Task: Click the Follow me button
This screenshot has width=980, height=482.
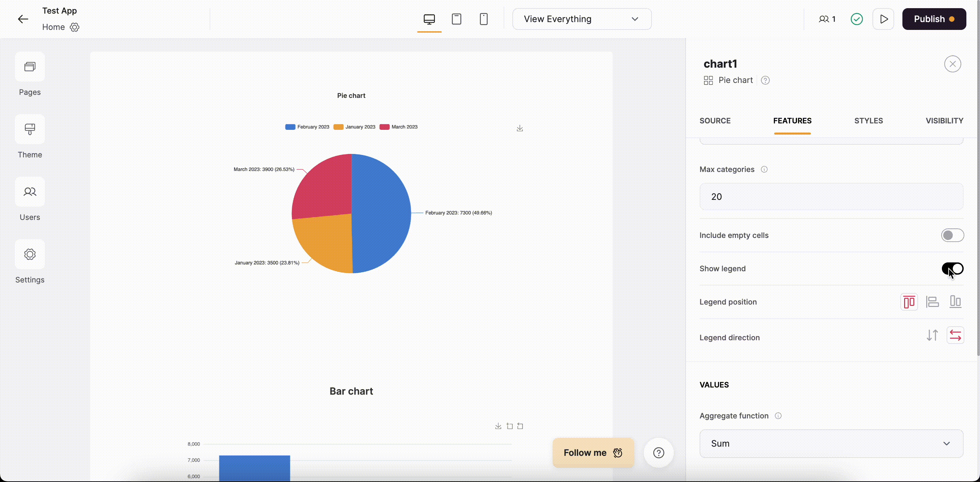Action: 593,453
